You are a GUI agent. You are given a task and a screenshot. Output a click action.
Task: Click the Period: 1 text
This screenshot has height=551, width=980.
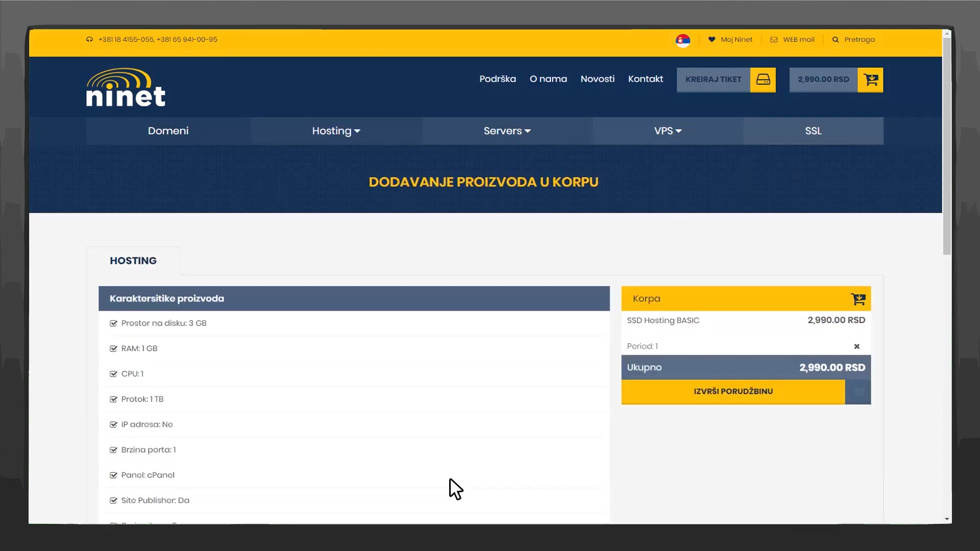coord(642,346)
